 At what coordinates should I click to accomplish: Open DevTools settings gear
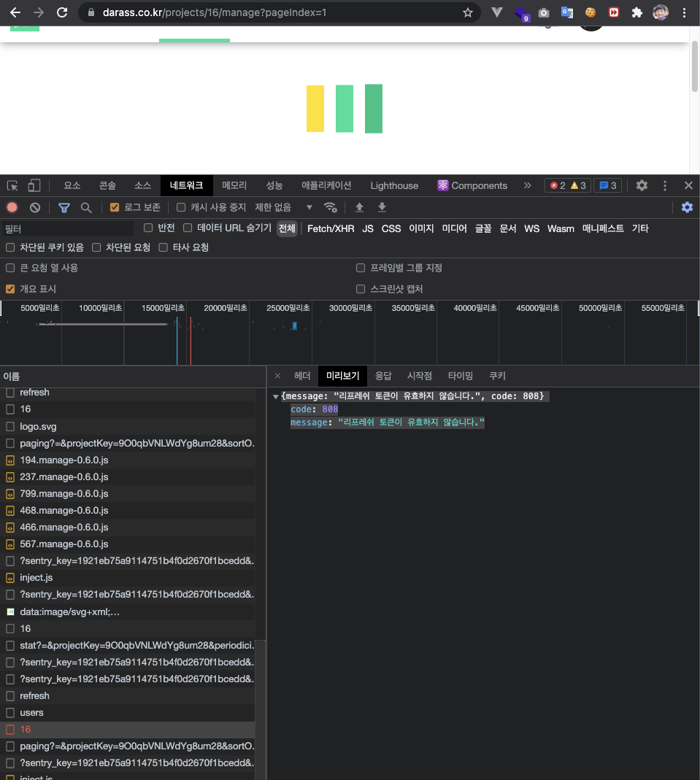[642, 185]
